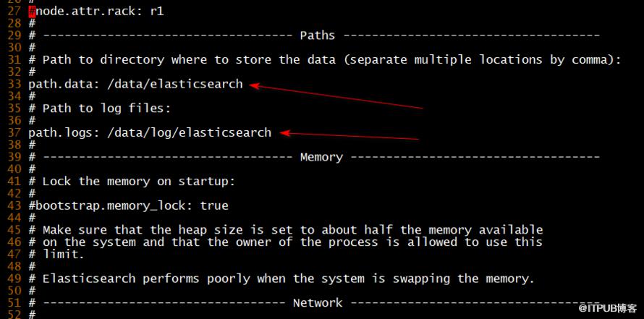This screenshot has height=319, width=644.
Task: Click the 'true' value of memory_lock
Action: 214,205
